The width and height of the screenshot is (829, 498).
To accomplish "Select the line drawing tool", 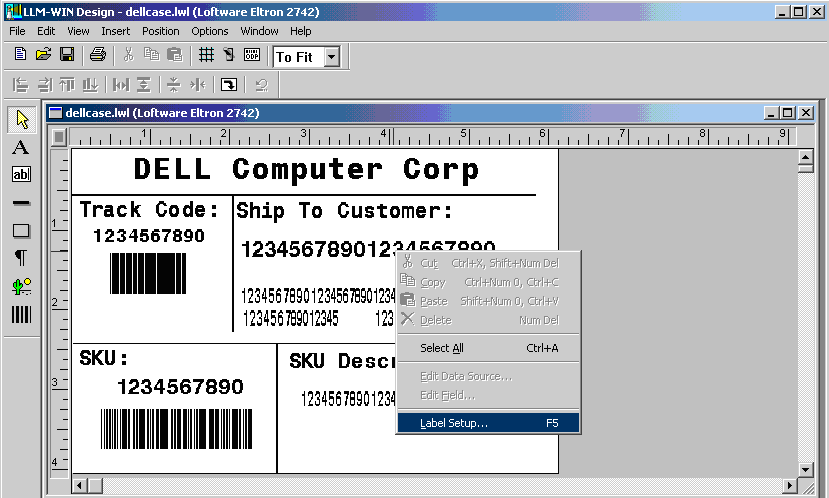I will click(21, 203).
